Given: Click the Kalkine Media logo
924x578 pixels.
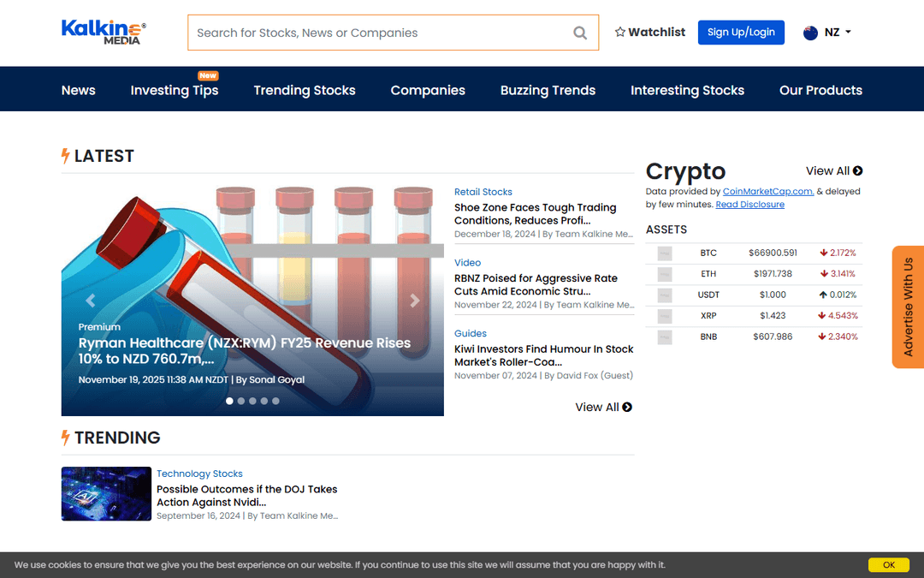Looking at the screenshot, I should tap(104, 32).
